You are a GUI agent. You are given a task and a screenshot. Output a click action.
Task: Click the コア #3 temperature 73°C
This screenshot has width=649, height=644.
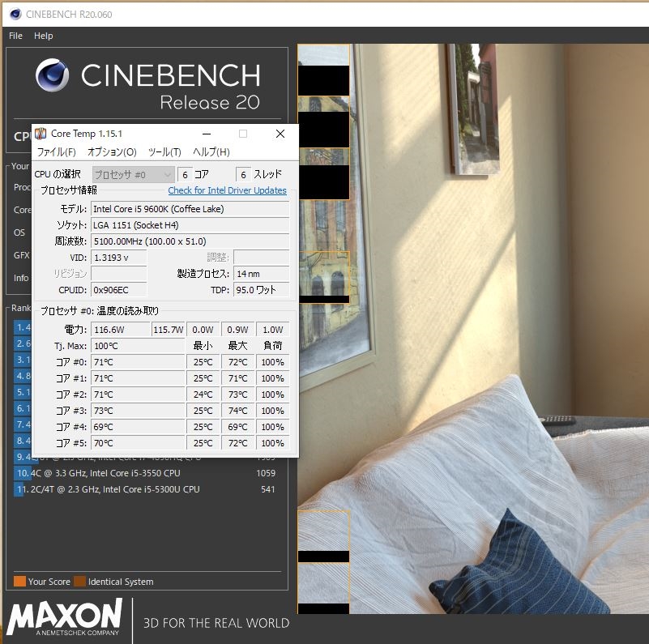pyautogui.click(x=138, y=411)
